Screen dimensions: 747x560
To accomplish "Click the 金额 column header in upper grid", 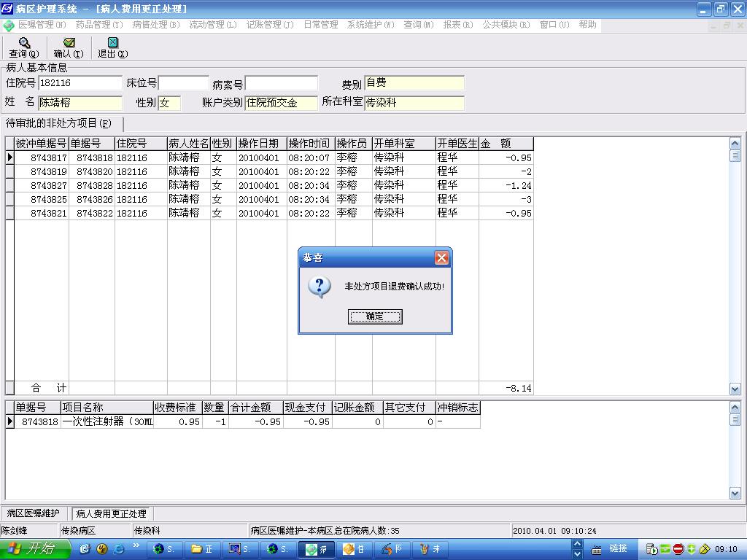I will (506, 144).
